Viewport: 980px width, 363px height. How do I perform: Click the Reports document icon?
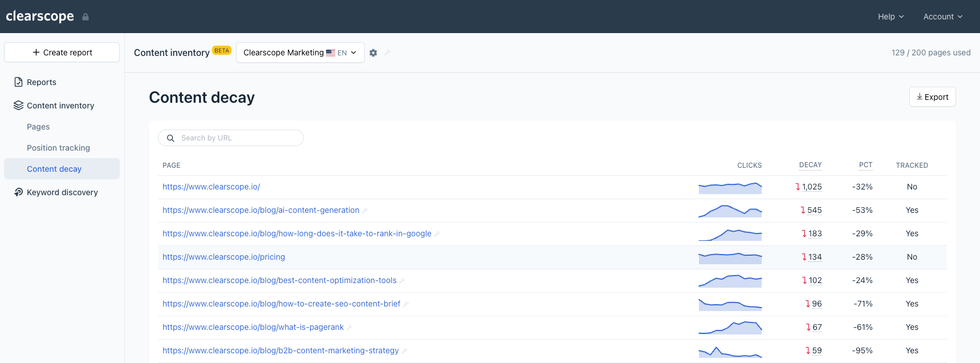coord(19,82)
